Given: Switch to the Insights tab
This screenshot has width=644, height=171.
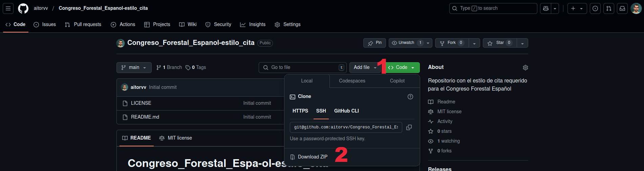Looking at the screenshot, I should pos(253,24).
